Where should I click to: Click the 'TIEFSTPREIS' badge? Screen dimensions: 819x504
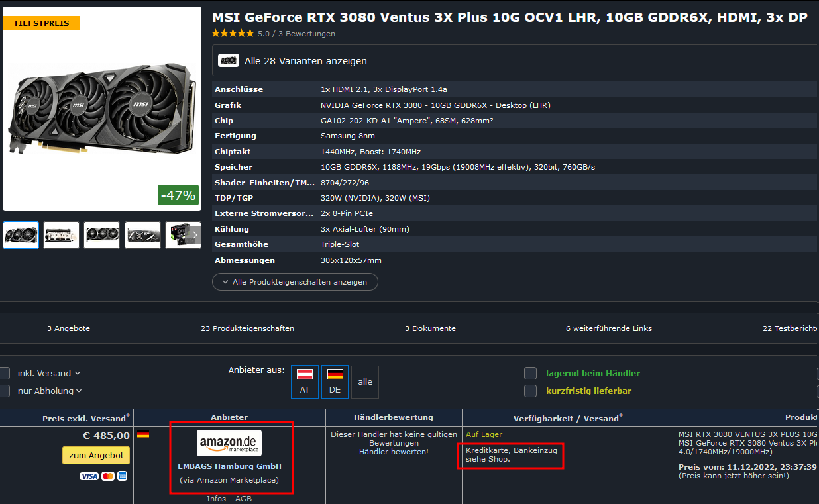[x=41, y=23]
